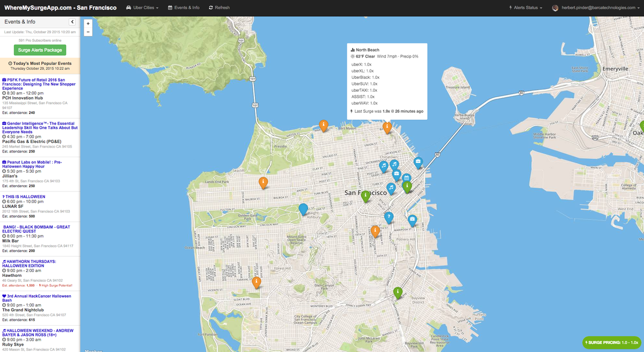Click the Milk Bar venue name

[11, 241]
